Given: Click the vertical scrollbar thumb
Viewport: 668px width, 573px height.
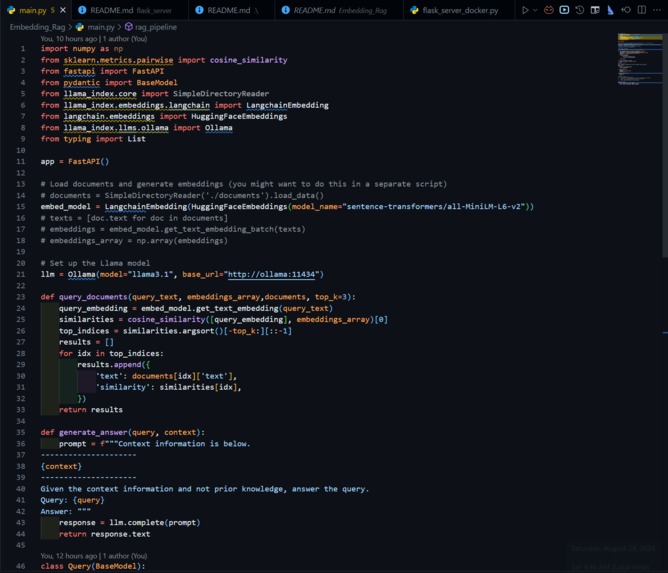Looking at the screenshot, I should [x=665, y=145].
